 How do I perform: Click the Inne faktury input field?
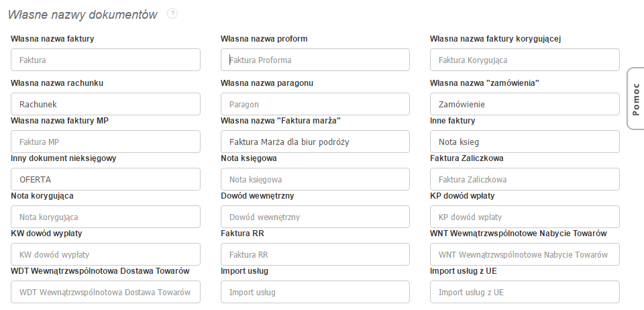(x=525, y=142)
